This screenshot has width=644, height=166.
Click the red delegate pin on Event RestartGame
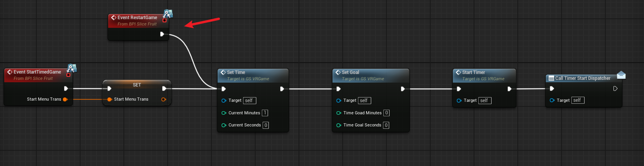[165, 20]
